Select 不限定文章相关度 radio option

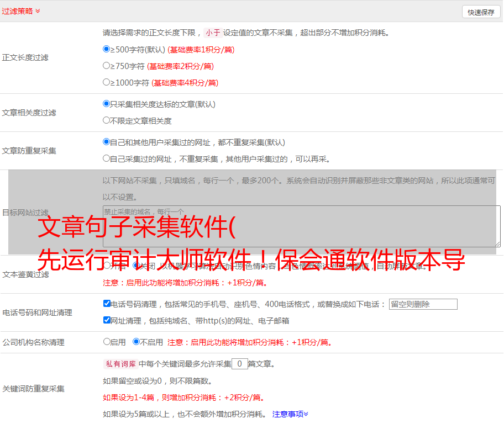(x=107, y=120)
